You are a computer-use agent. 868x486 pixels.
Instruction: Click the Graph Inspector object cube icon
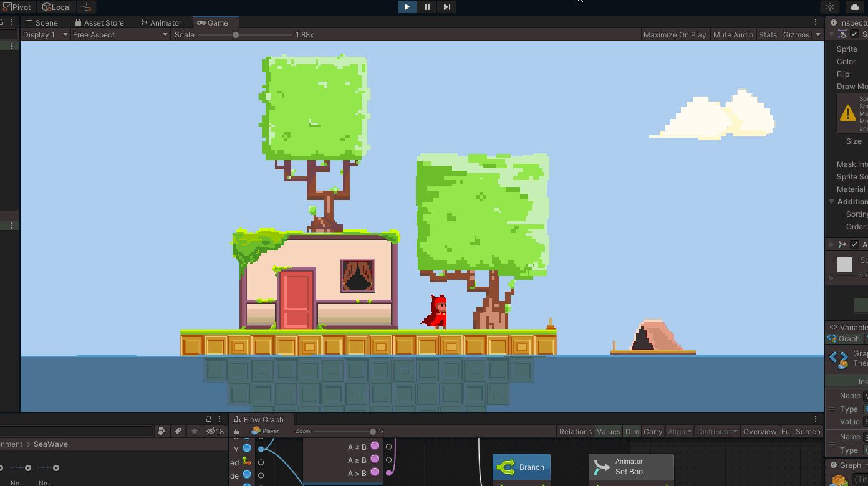pyautogui.click(x=840, y=480)
